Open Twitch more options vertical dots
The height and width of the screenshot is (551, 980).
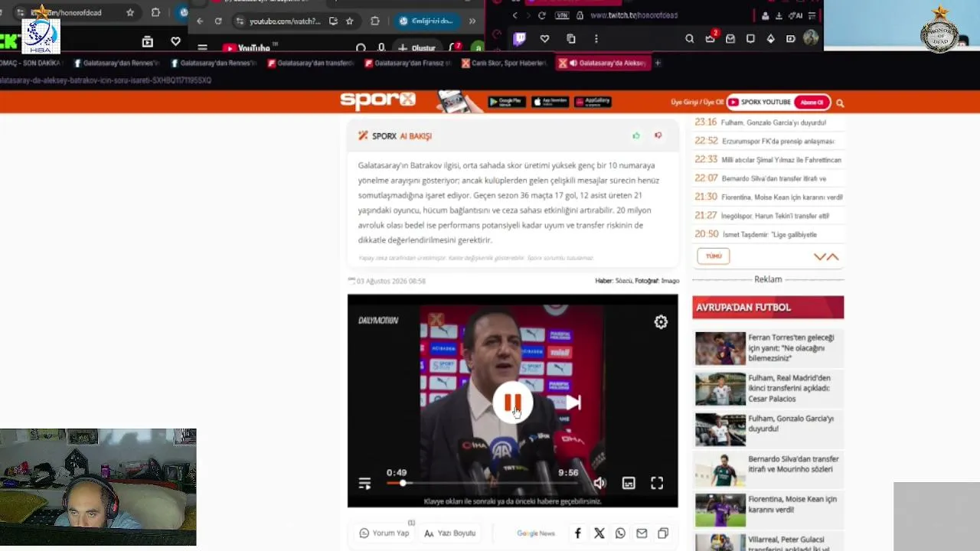pyautogui.click(x=596, y=38)
